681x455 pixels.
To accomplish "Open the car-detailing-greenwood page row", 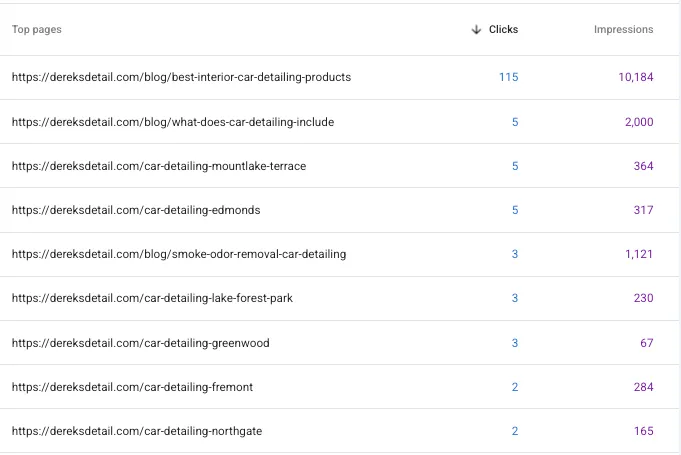I will (x=340, y=343).
